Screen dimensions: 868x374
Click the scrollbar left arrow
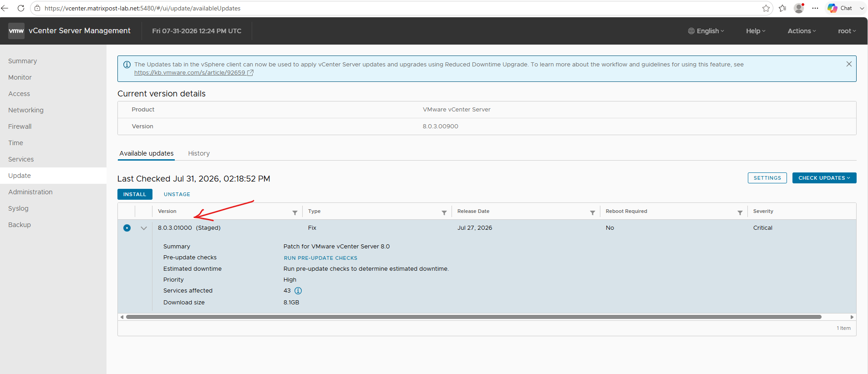pos(122,317)
